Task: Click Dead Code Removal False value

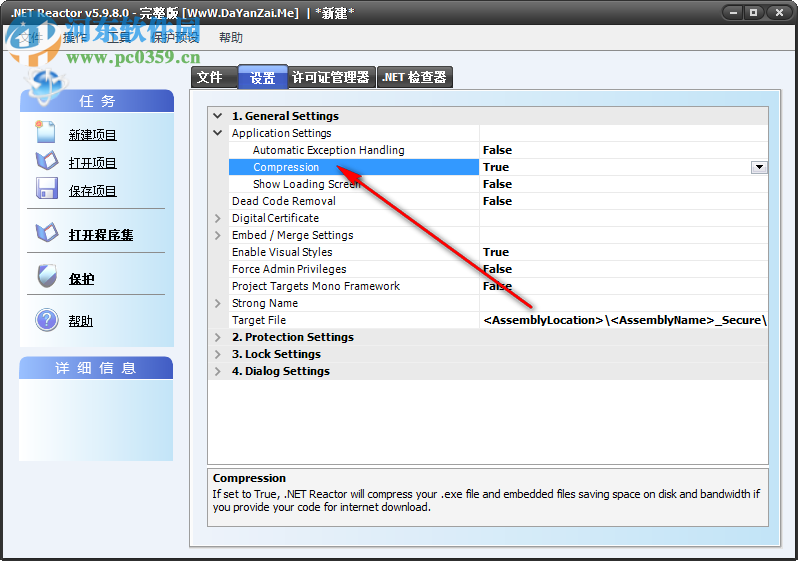Action: click(497, 201)
